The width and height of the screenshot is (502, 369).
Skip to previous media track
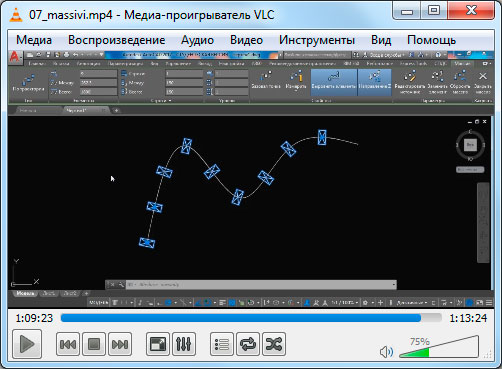tap(68, 344)
